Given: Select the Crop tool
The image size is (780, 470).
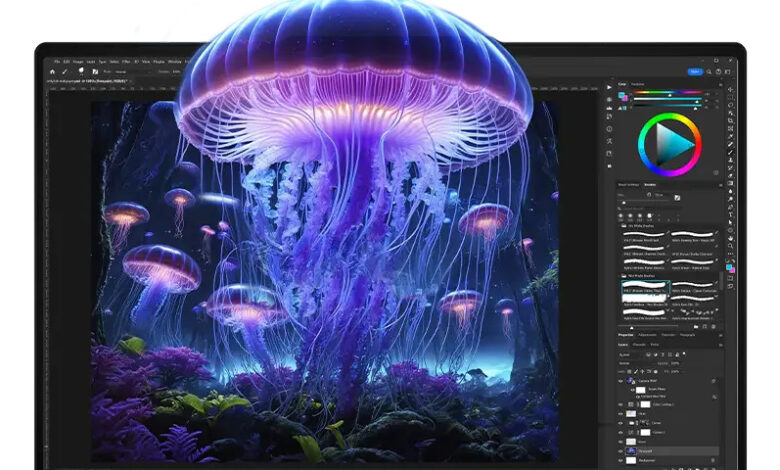Looking at the screenshot, I should point(730,120).
